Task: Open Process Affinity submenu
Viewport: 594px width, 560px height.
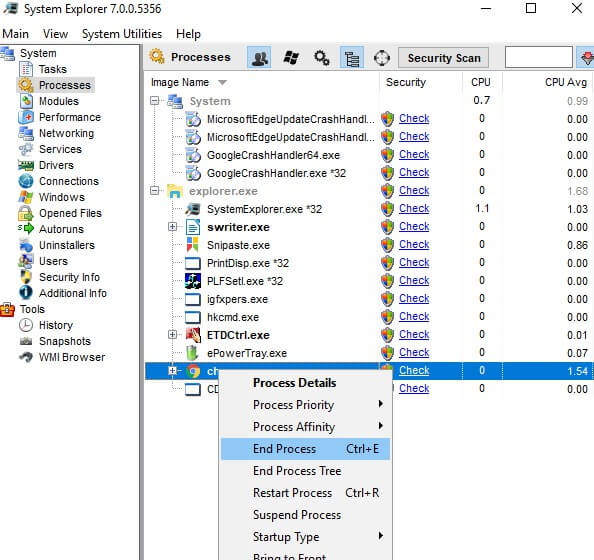Action: tap(305, 427)
